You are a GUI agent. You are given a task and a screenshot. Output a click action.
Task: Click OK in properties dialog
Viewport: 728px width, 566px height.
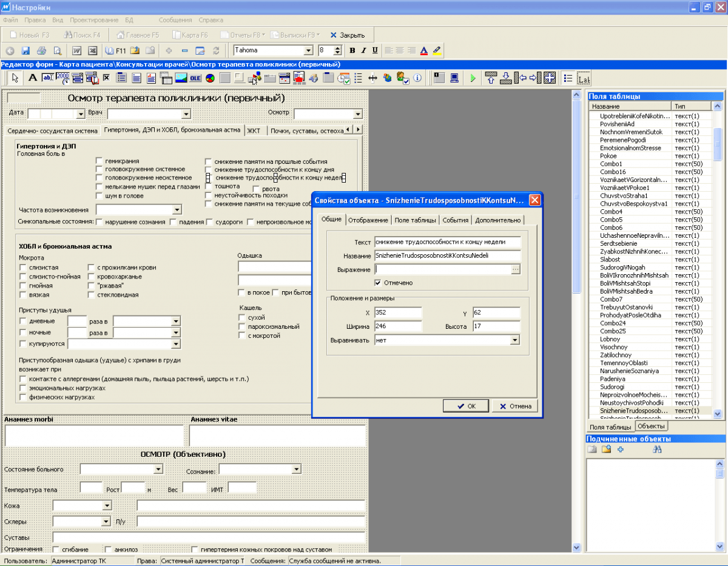466,406
